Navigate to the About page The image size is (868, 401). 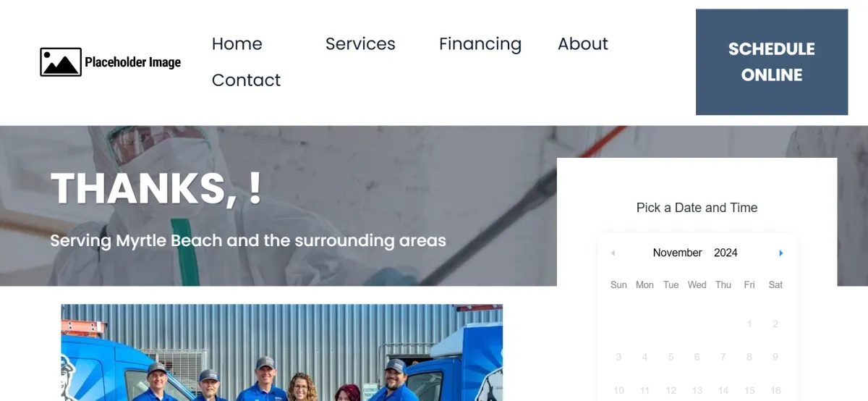pos(583,44)
